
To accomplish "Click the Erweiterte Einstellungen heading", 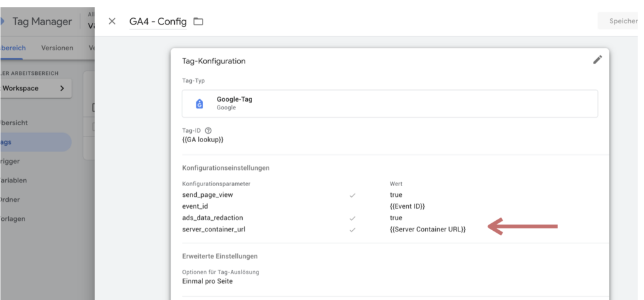I will coord(219,256).
